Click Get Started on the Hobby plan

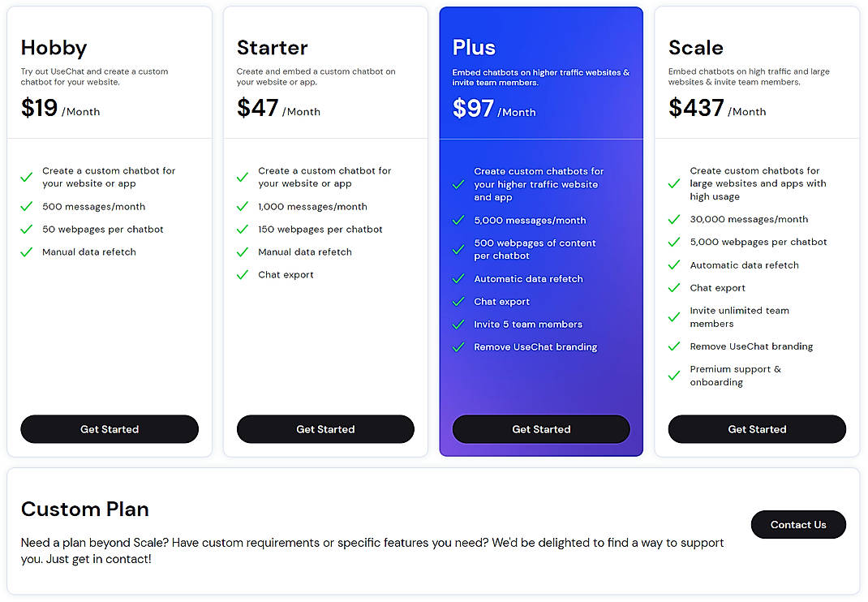110,429
